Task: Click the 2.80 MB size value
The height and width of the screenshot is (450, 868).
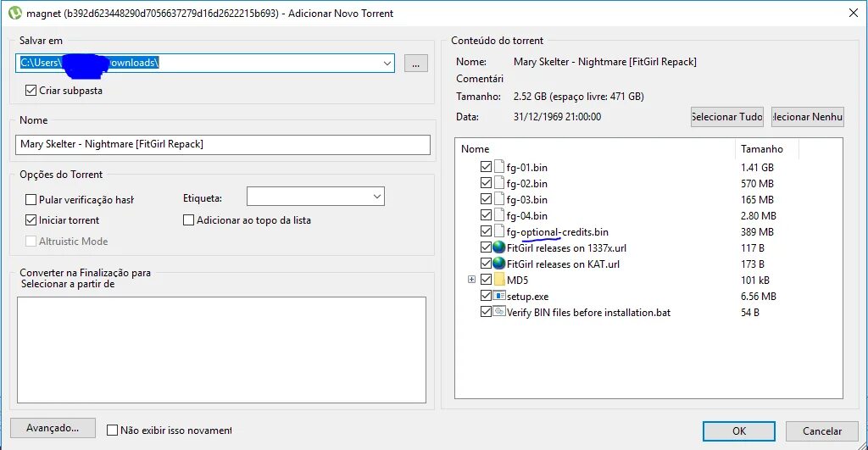Action: click(x=759, y=215)
